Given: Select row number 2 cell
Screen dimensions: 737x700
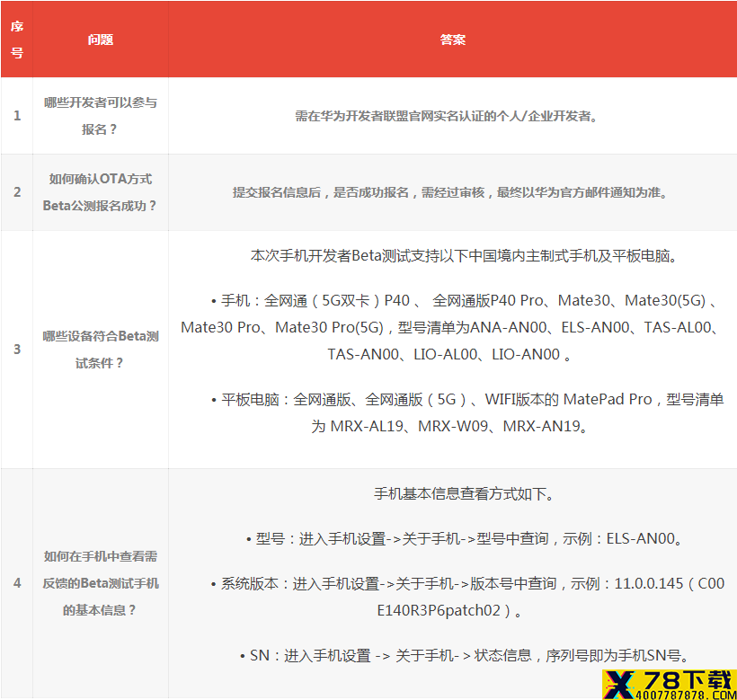Looking at the screenshot, I should click(x=17, y=192).
